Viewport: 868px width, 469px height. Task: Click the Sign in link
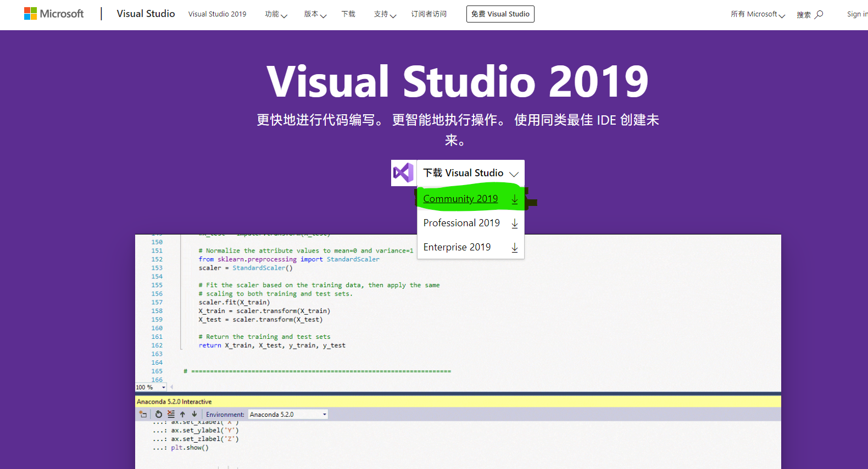tap(857, 14)
